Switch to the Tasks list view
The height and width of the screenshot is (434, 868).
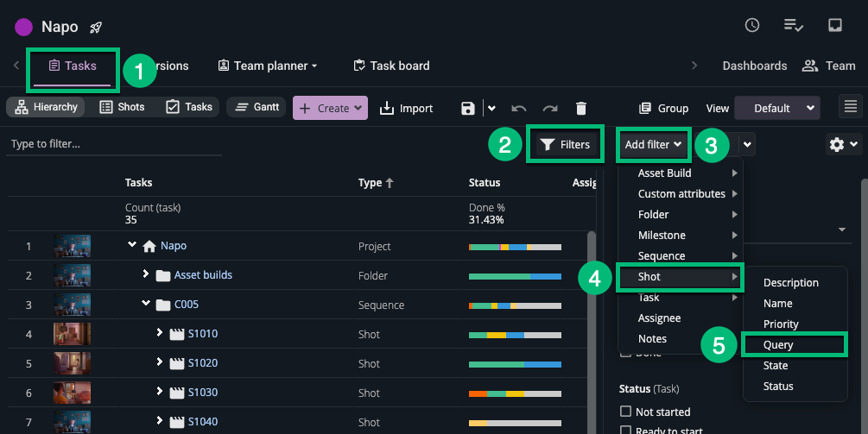[x=189, y=107]
